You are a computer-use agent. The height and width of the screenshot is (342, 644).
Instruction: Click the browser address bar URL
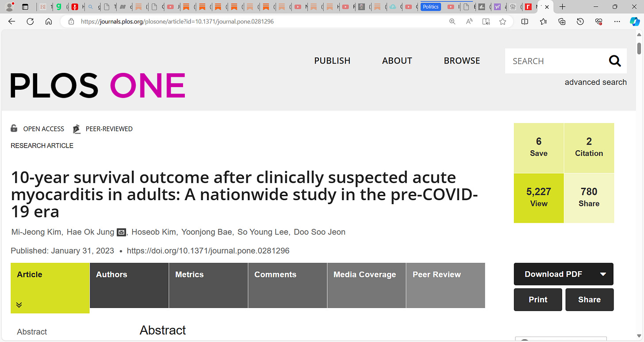pyautogui.click(x=177, y=21)
